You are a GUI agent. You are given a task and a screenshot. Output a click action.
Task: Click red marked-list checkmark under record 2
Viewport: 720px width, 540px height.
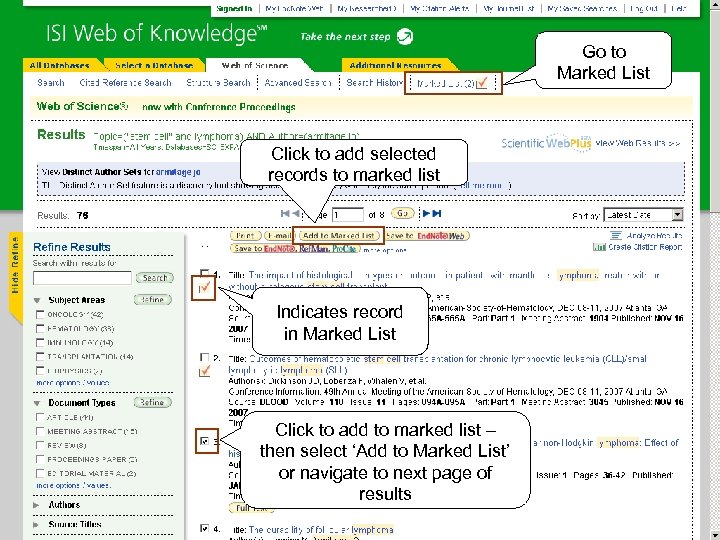point(205,370)
